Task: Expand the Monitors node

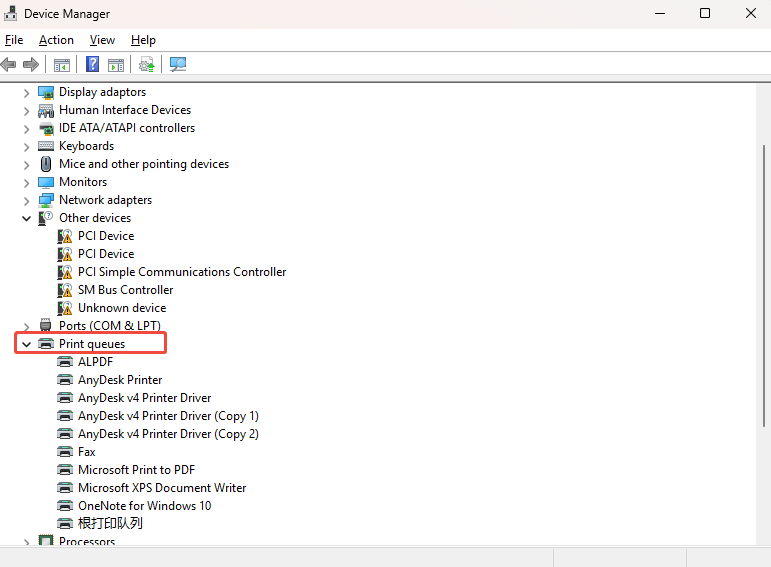Action: tap(27, 183)
